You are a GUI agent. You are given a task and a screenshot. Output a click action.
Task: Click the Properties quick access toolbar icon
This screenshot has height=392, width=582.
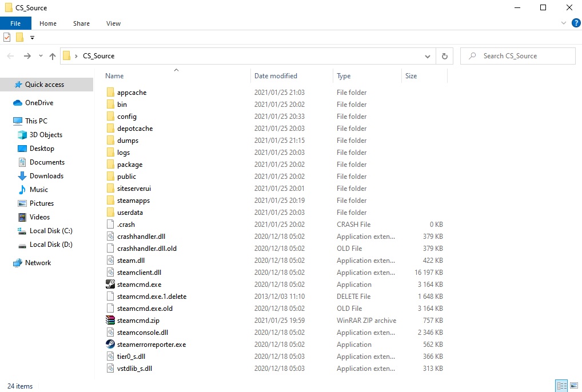tap(7, 38)
